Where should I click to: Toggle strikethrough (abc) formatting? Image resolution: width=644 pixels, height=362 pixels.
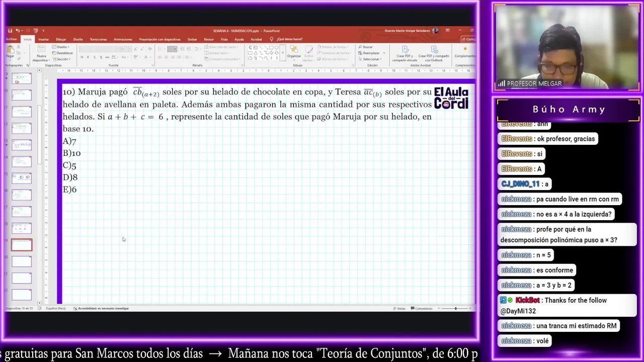107,57
